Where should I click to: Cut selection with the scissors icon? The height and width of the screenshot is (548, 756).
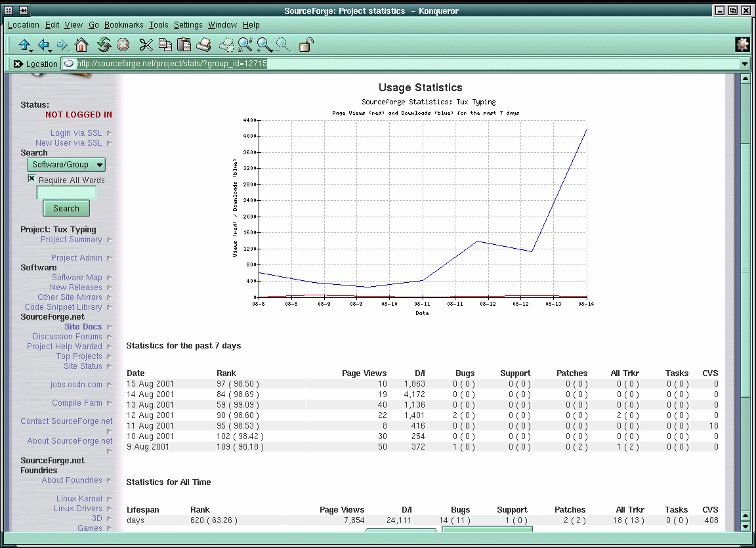point(146,45)
